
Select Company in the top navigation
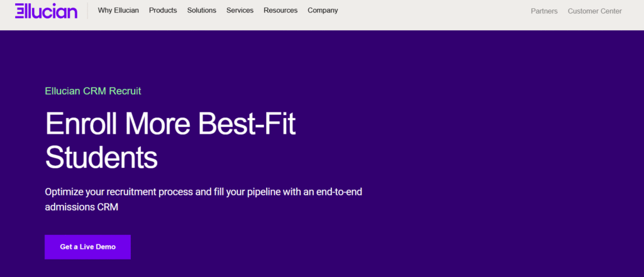coord(323,11)
